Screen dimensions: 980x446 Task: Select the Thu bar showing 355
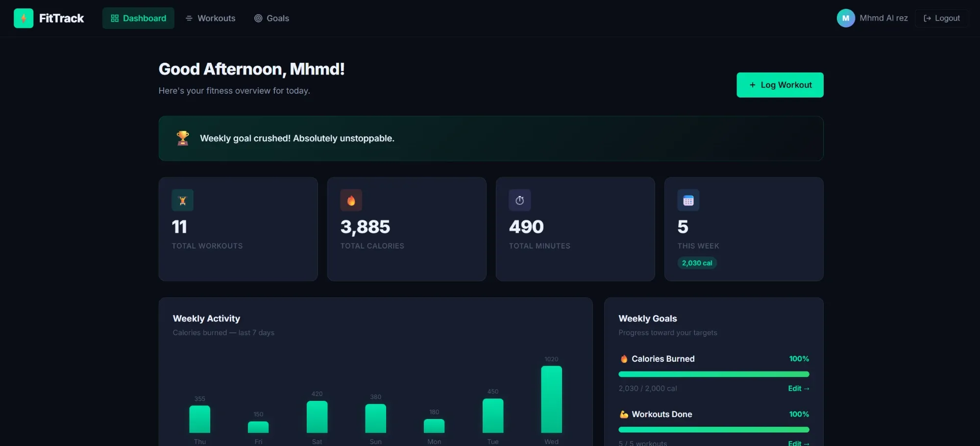200,419
